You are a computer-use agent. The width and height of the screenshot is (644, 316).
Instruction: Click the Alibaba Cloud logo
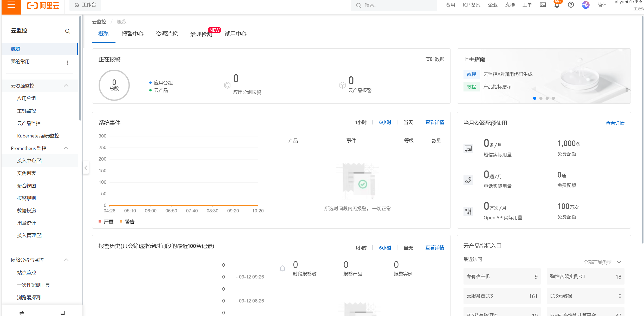43,5
